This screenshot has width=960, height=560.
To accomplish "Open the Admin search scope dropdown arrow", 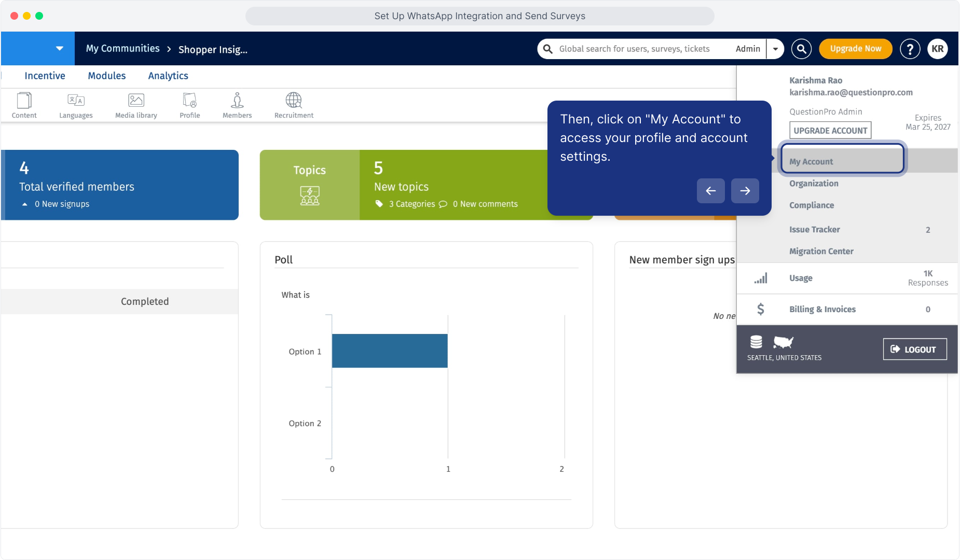I will coord(775,49).
